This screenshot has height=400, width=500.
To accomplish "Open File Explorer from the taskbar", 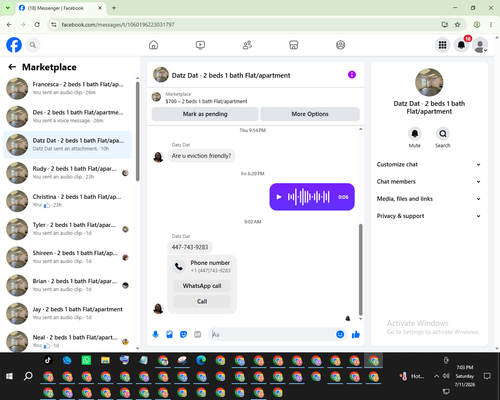I will (105, 360).
